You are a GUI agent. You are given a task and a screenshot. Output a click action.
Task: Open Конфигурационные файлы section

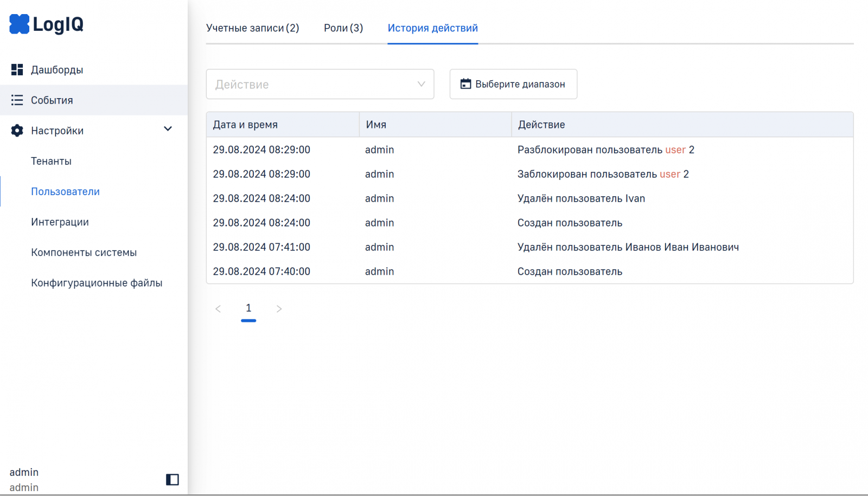(97, 282)
